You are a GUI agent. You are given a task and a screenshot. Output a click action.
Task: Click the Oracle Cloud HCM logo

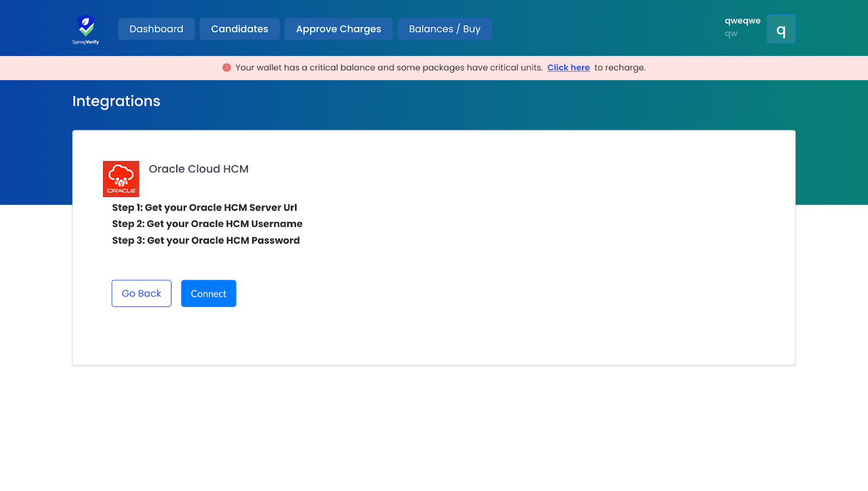point(121,178)
